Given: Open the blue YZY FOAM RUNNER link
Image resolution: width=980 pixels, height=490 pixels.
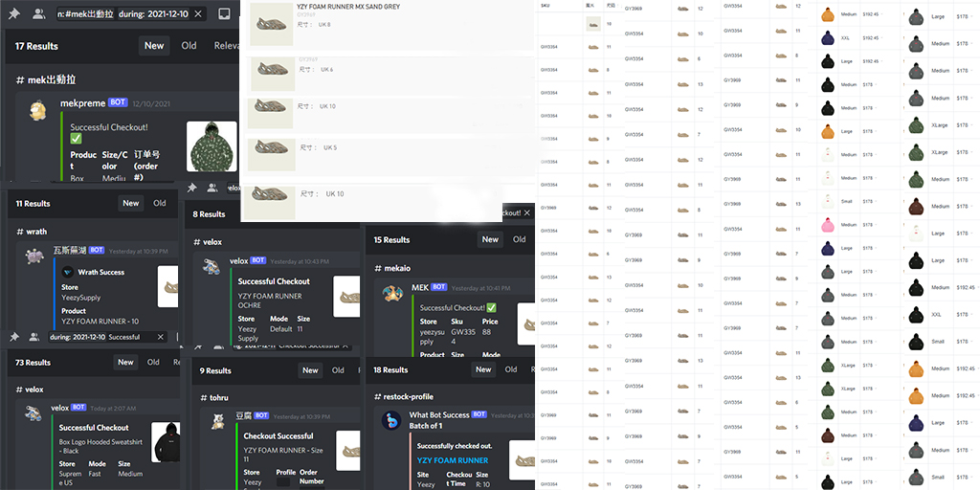Looking at the screenshot, I should [x=453, y=460].
